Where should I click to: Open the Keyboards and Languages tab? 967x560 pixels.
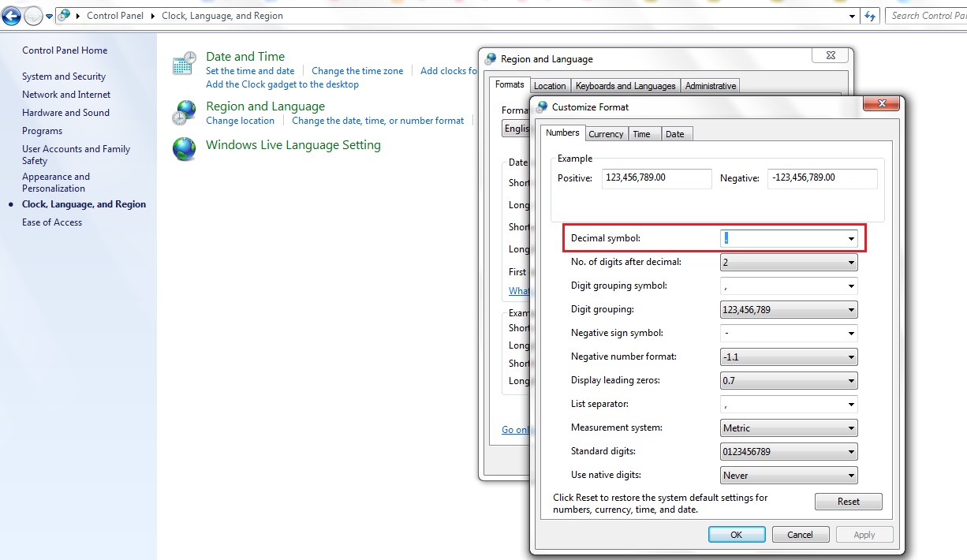point(625,86)
